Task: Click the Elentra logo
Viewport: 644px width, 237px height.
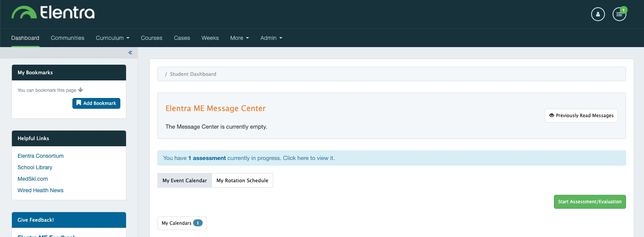Action: pos(53,13)
